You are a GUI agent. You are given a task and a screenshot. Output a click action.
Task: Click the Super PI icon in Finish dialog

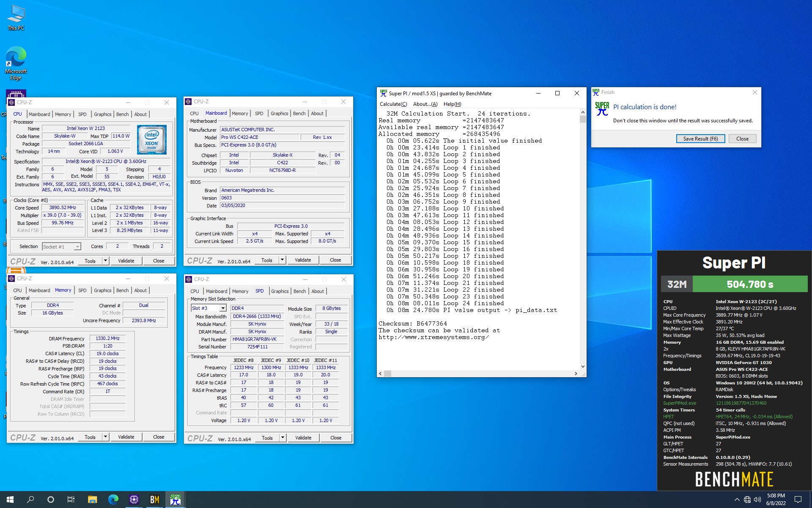coord(602,109)
